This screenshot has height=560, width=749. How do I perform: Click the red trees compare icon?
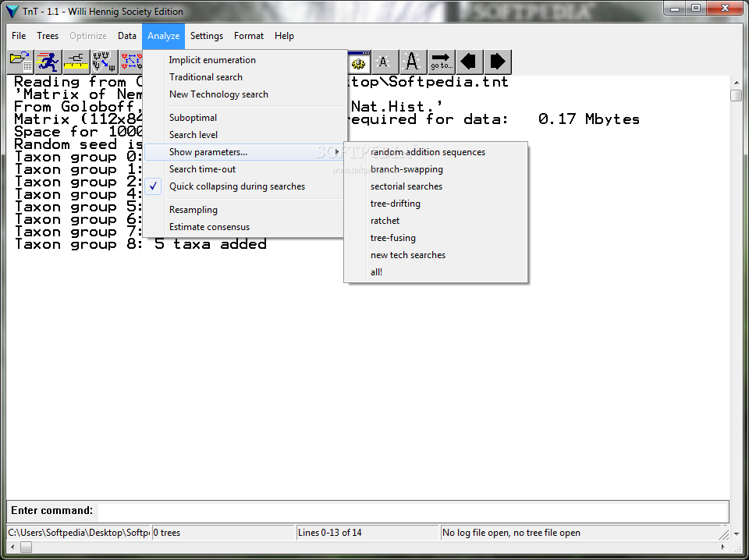[x=131, y=62]
